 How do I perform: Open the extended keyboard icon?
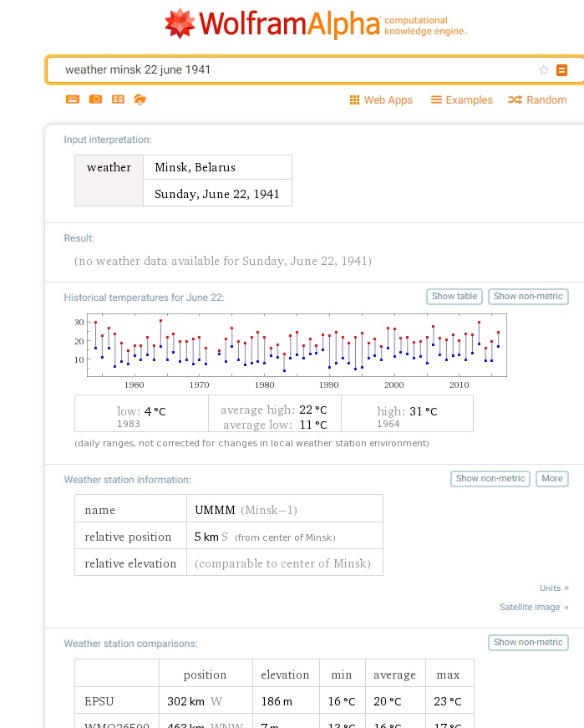click(x=73, y=99)
